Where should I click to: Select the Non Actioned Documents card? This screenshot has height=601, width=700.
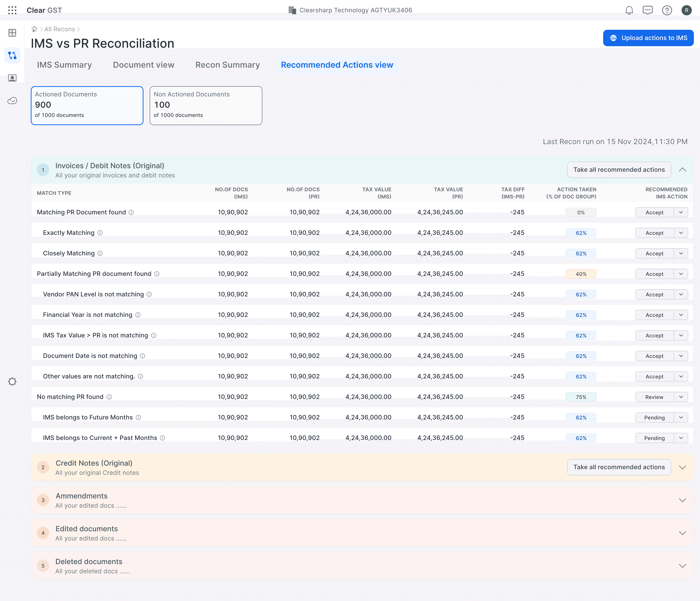point(206,105)
